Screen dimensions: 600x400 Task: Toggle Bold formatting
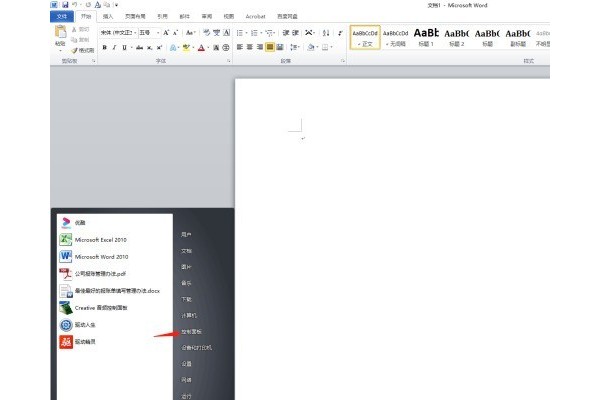104,48
